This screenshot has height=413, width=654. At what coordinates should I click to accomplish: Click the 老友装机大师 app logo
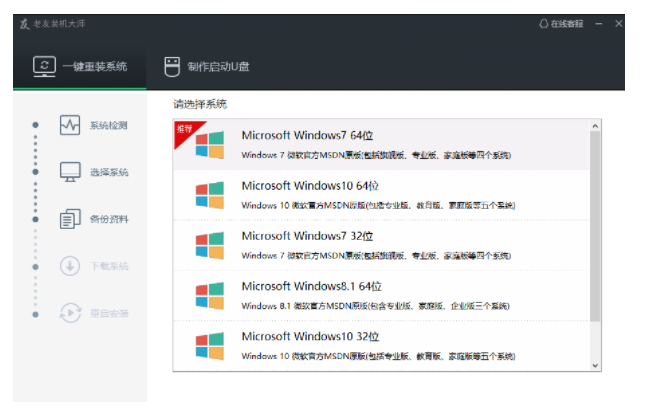click(x=24, y=24)
